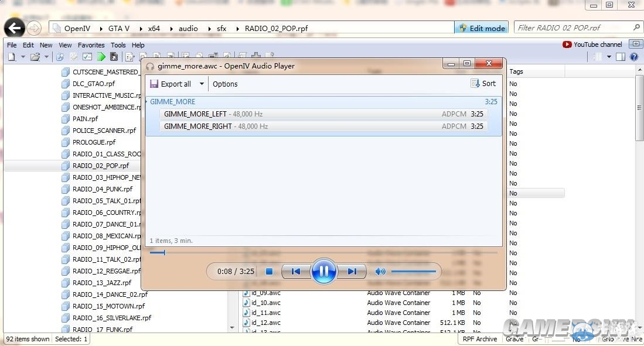644x346 pixels.
Task: Click the OpenIV computer icon in address bar
Action: click(57, 28)
